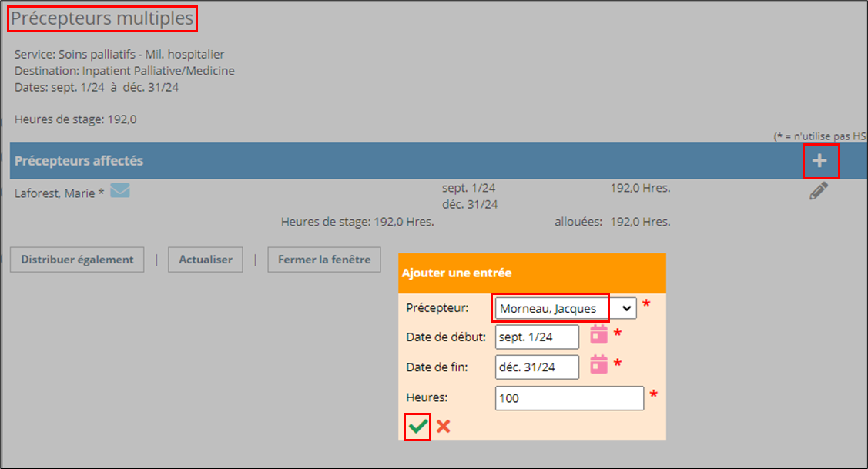
Task: Click the Distribuer également button
Action: (77, 260)
